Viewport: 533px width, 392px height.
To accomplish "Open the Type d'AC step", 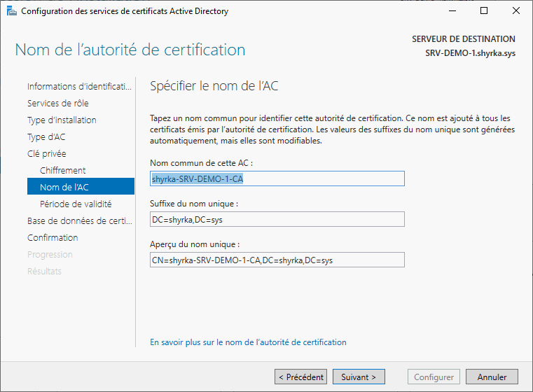I will (x=46, y=137).
